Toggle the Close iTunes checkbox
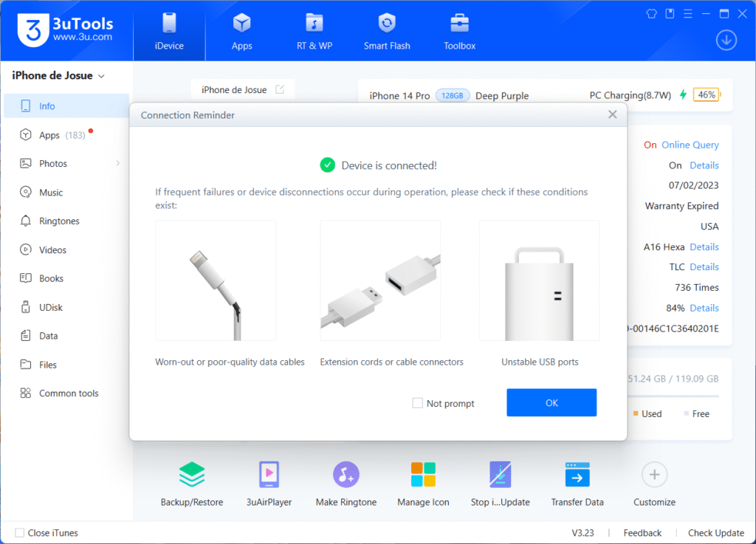This screenshot has width=756, height=544. coord(20,532)
